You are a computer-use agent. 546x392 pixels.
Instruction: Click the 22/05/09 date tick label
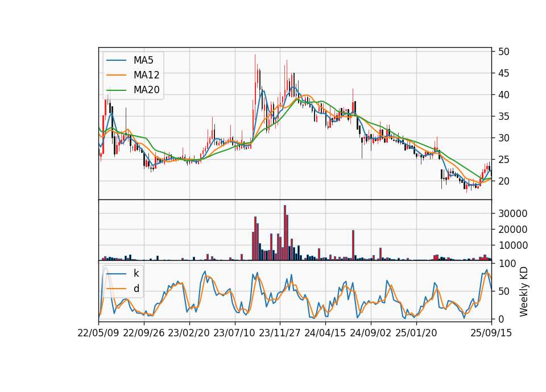point(98,333)
